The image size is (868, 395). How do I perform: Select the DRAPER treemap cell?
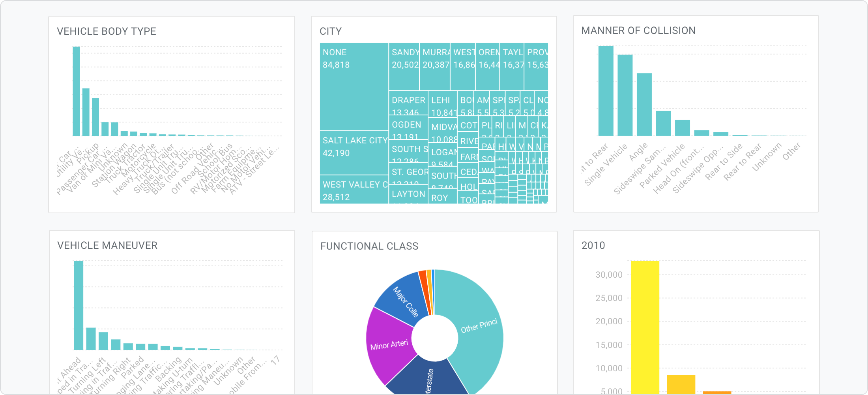pos(408,103)
